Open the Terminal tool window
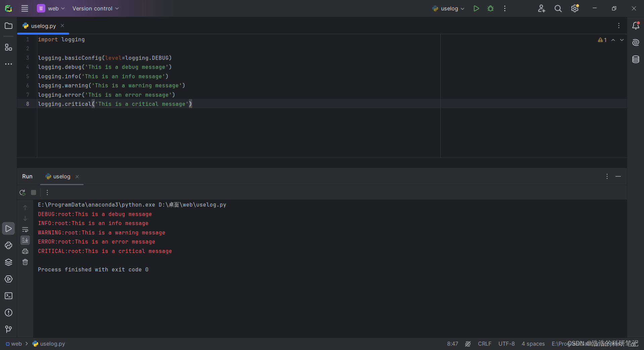This screenshot has width=644, height=350. coord(8,296)
